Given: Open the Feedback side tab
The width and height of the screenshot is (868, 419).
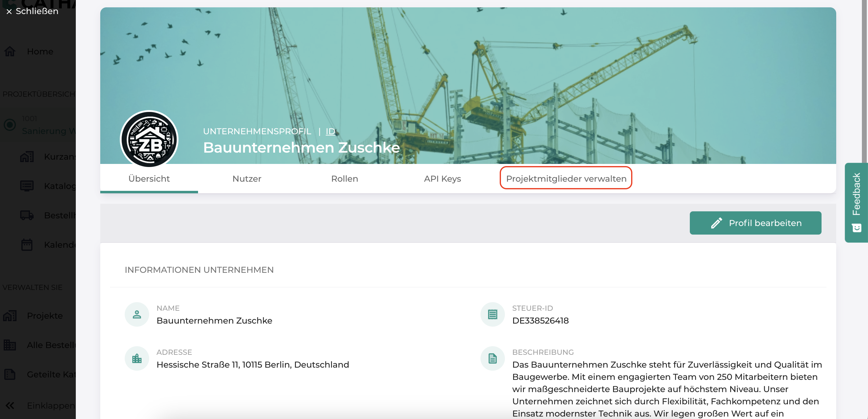Looking at the screenshot, I should point(856,202).
